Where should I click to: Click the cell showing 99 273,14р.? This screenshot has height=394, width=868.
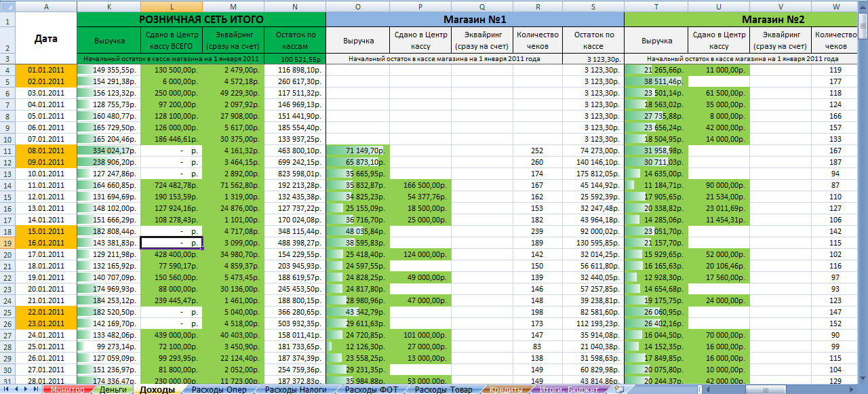pos(108,347)
